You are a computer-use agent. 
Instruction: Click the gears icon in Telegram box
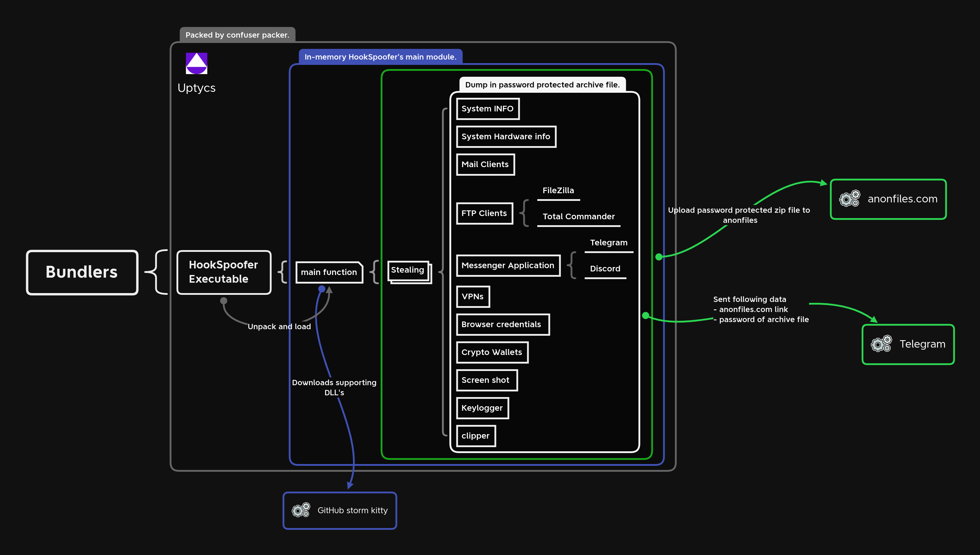(881, 344)
